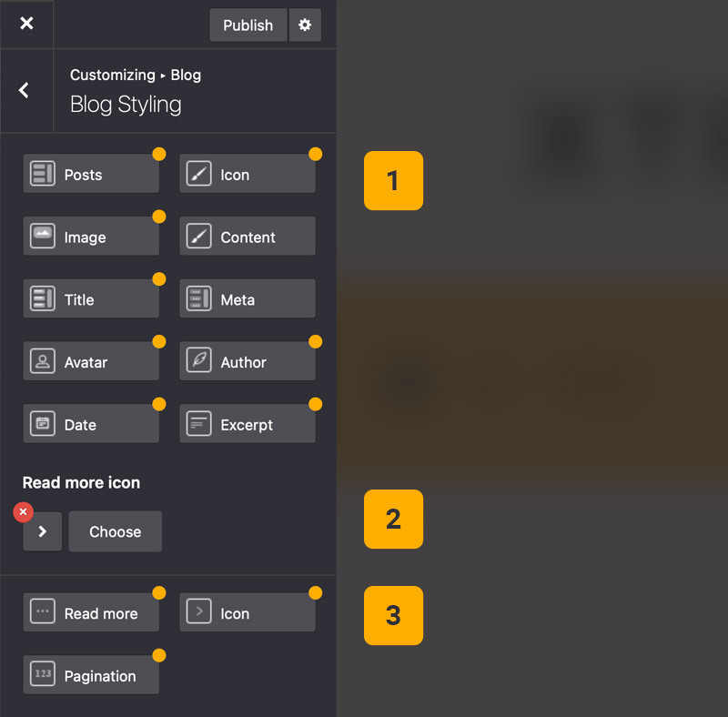
Task: Close the Customizer panel
Action: tap(26, 24)
